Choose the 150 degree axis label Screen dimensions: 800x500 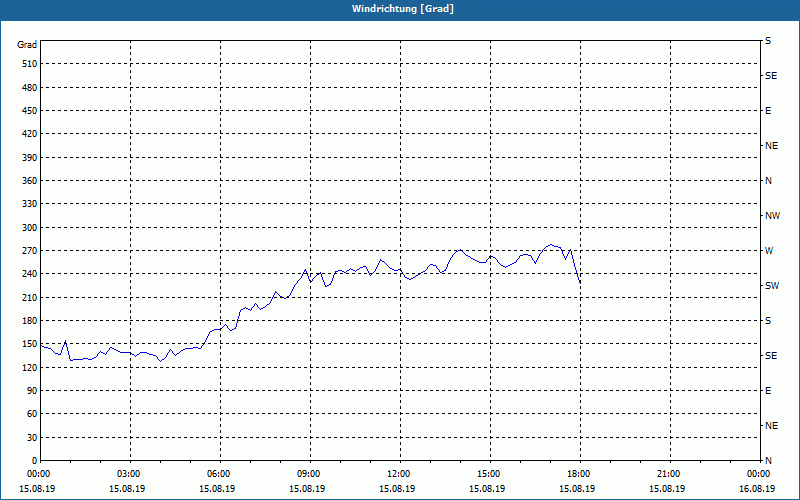tap(30, 344)
